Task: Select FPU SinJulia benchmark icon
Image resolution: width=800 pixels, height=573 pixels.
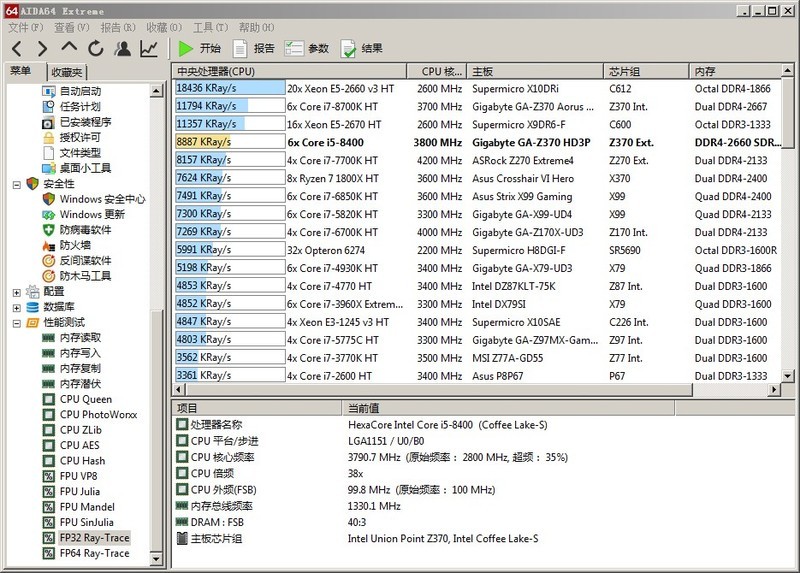Action: point(48,522)
